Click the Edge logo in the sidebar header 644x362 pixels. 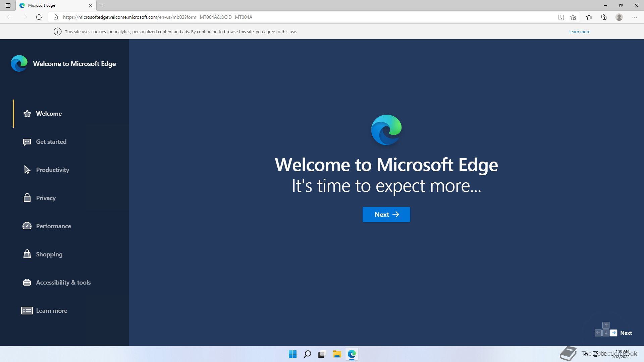click(19, 63)
